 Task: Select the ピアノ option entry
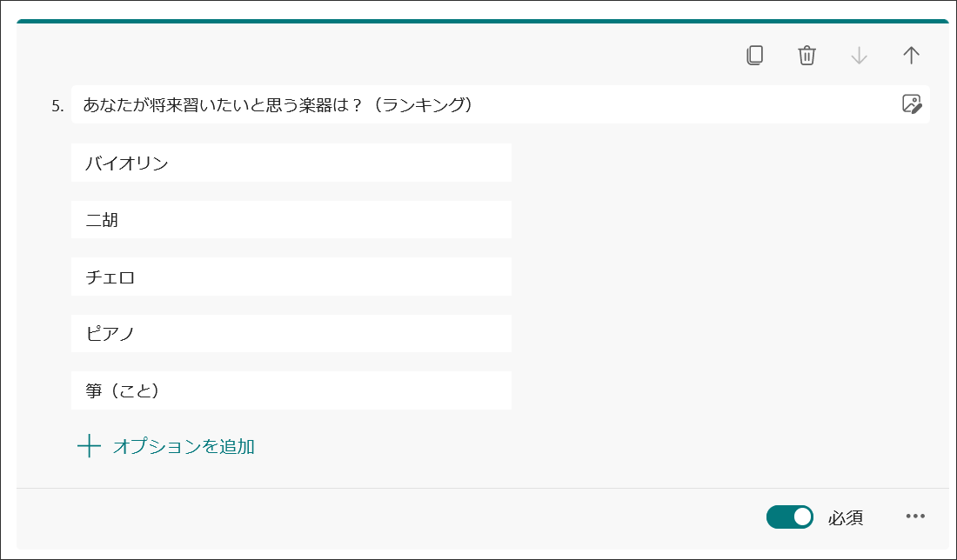[291, 333]
